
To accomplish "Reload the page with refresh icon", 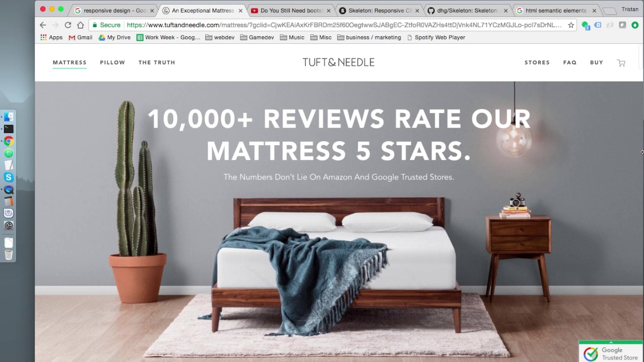I will [x=68, y=25].
